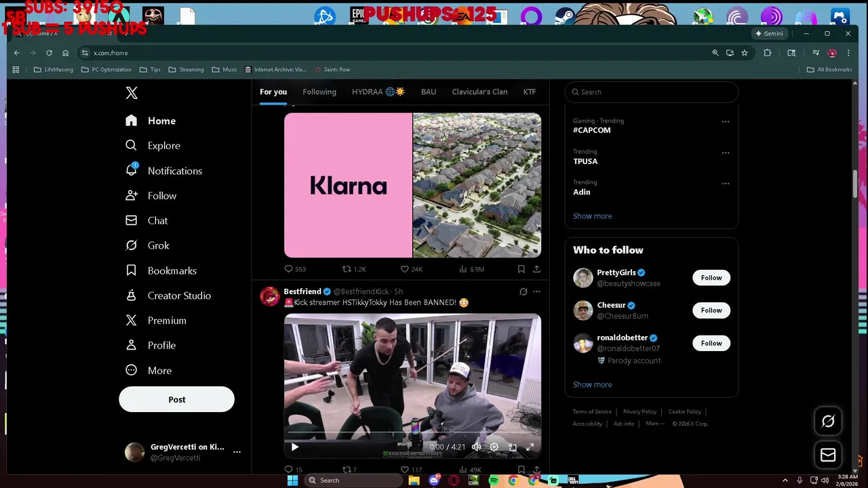Image resolution: width=868 pixels, height=488 pixels.
Task: Open All Bookmarks folder
Action: click(x=829, y=70)
